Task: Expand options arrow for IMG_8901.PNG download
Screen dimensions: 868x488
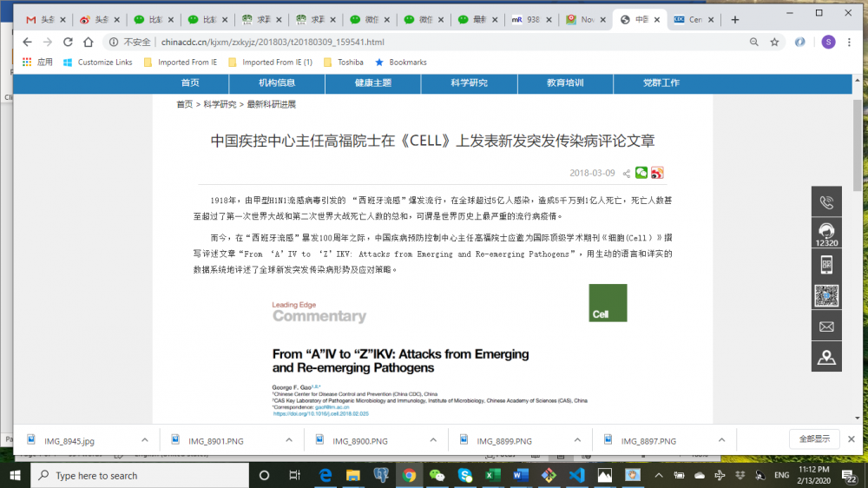Action: tap(287, 441)
